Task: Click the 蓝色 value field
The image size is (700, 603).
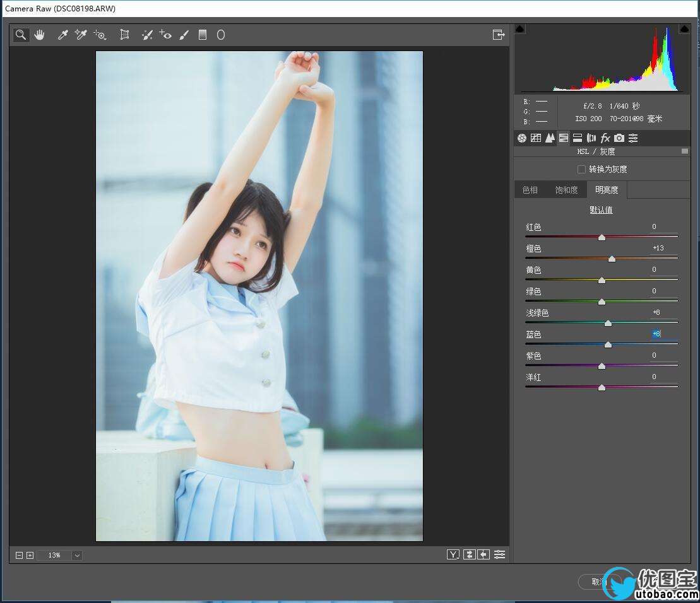Action: (x=664, y=334)
